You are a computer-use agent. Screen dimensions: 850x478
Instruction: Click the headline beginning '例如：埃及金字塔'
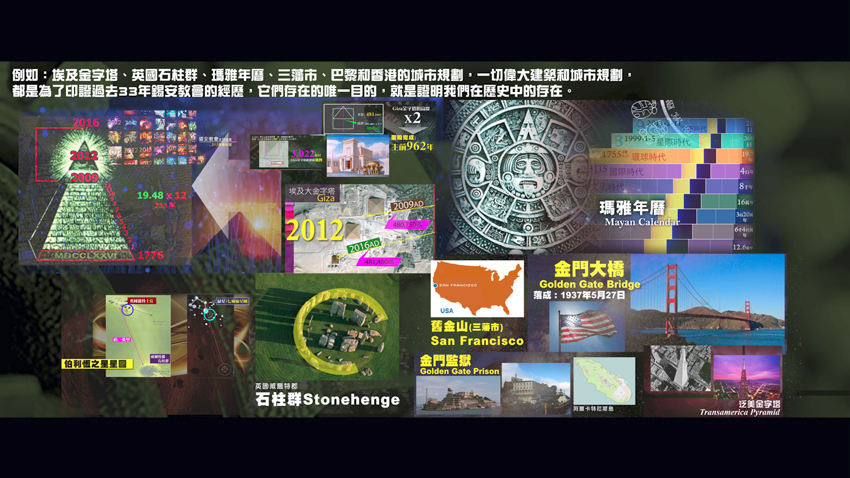pos(322,75)
